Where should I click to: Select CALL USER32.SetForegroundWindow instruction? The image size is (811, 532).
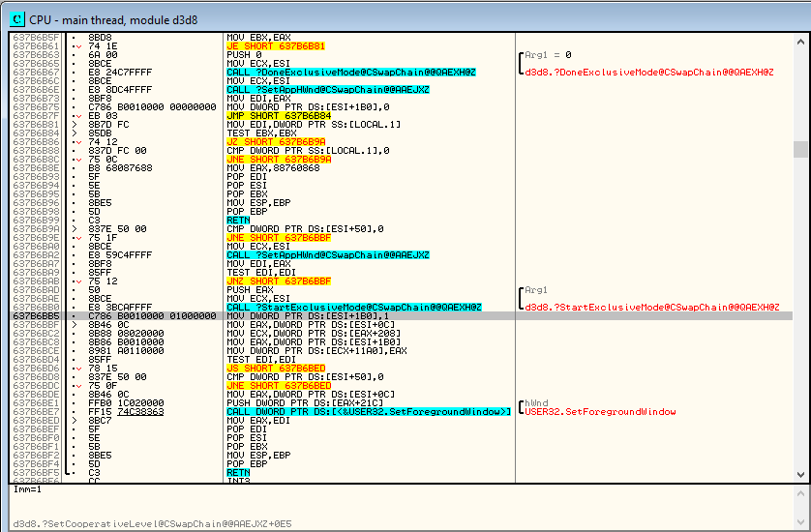(x=369, y=411)
